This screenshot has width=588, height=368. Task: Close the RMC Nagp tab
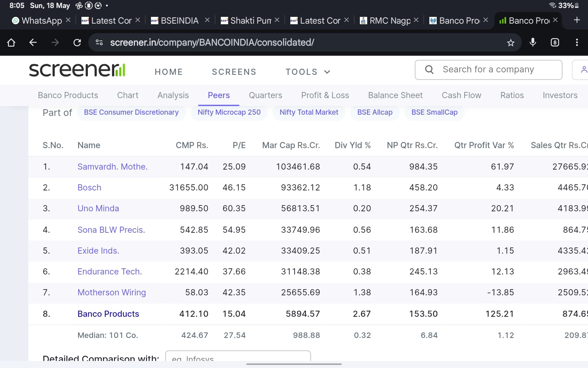[x=416, y=20]
